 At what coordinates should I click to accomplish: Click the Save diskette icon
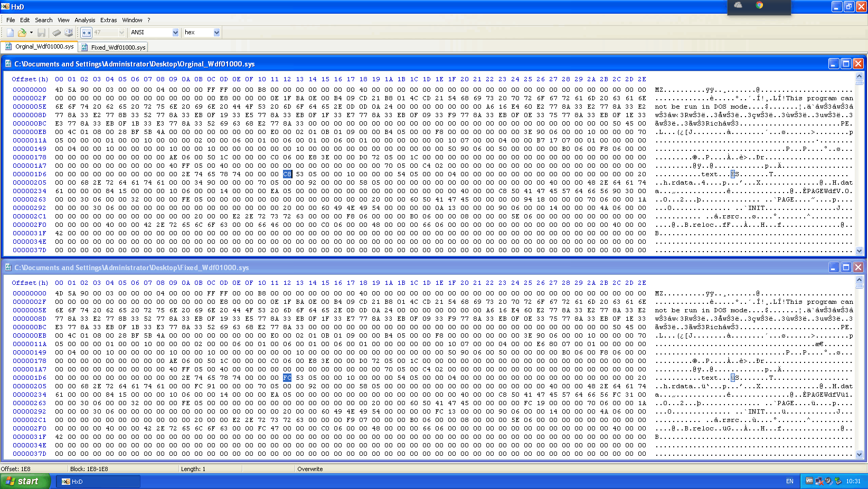click(42, 33)
